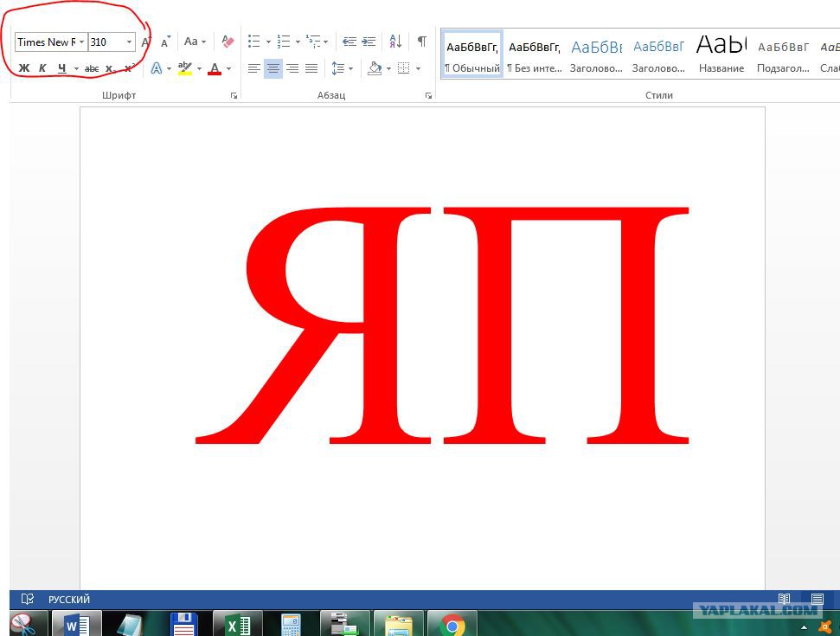840x636 pixels.
Task: Expand the borders dropdown arrow
Action: (x=418, y=68)
